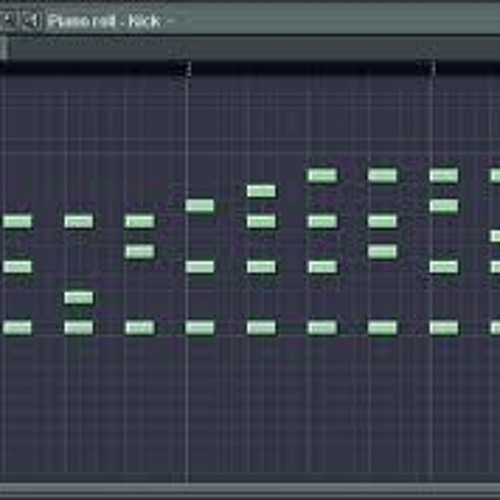The width and height of the screenshot is (500, 500).
Task: Select the note just beneath top-row bar 3 note
Action: [444, 206]
